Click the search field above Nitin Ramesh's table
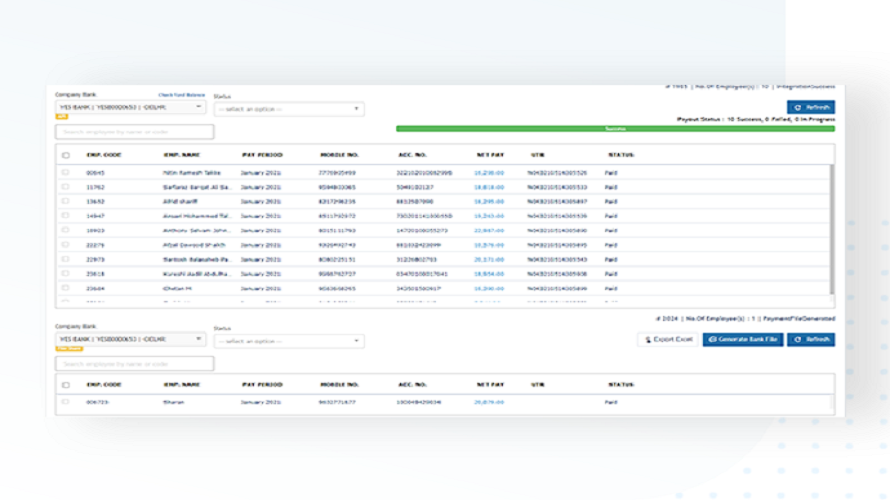Screen dimensions: 890x500 (134, 132)
